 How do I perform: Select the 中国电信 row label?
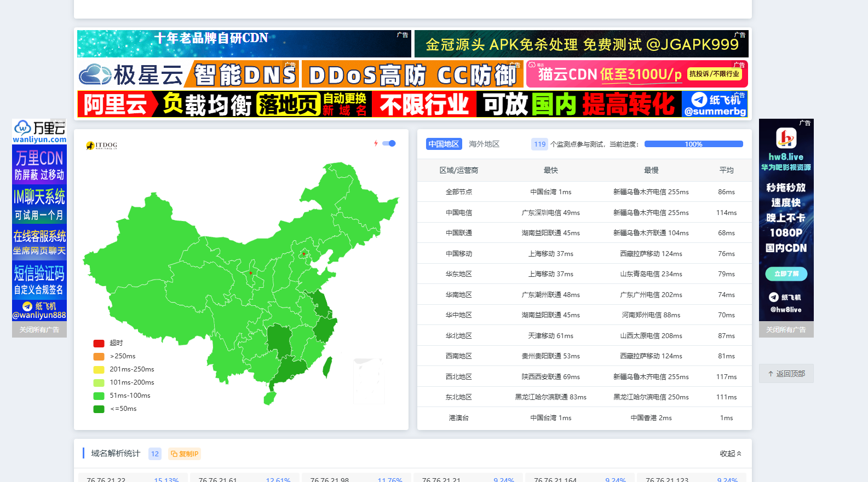[459, 213]
